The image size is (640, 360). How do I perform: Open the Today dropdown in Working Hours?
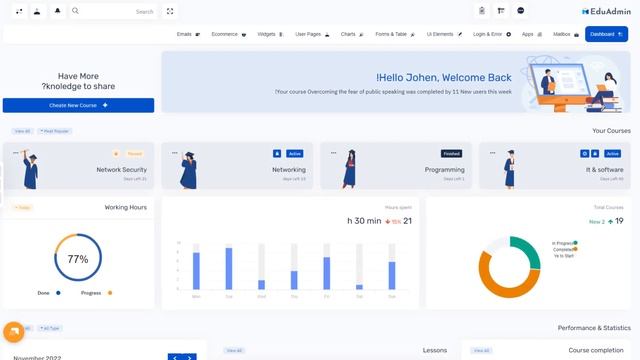pyautogui.click(x=23, y=207)
